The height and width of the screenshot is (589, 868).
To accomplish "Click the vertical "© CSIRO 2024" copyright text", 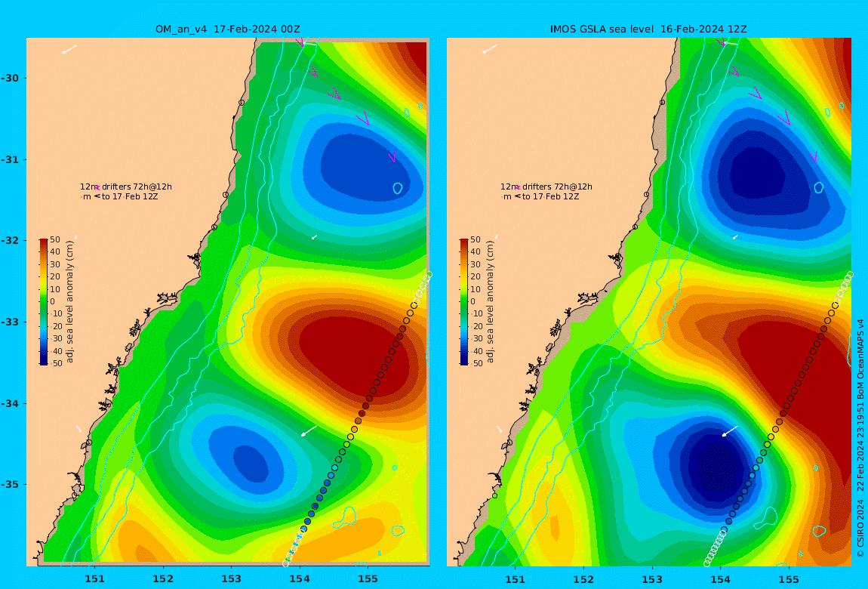I will pos(860,528).
